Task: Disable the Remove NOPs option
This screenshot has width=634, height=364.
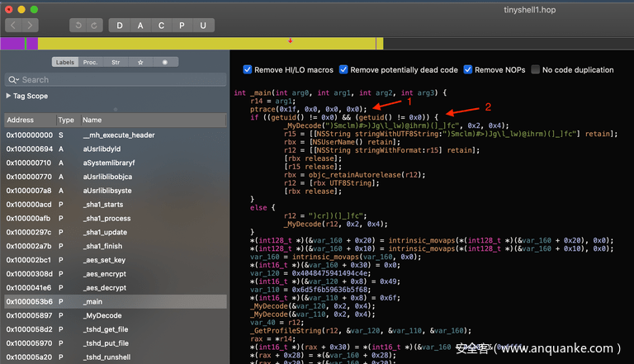Action: point(468,70)
